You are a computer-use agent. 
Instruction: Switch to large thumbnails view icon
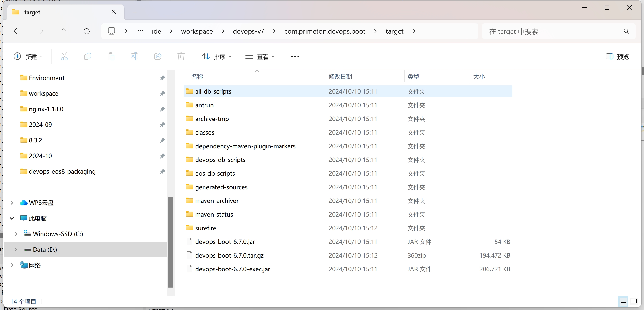coord(634,301)
